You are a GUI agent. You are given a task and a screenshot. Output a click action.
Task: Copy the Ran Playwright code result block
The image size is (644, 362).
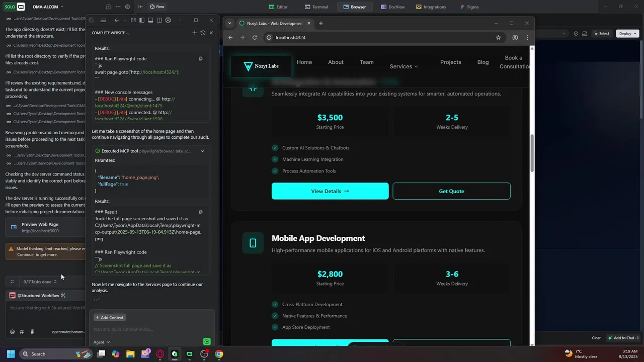[201, 59]
